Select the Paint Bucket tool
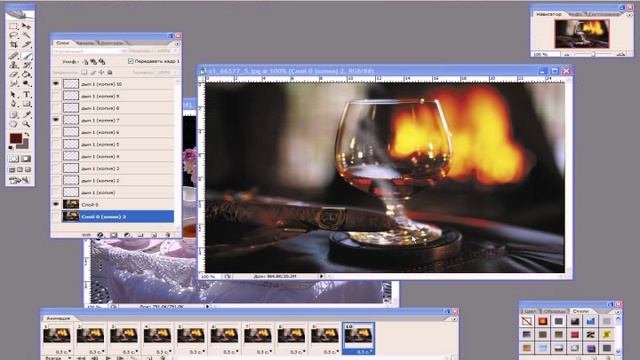Image resolution: width=640 pixels, height=360 pixels. 26,74
